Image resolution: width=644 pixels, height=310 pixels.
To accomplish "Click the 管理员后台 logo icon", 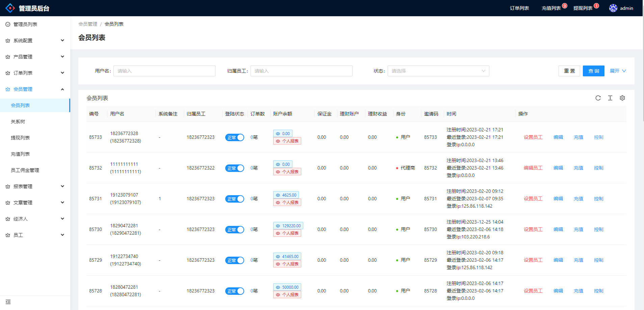I will [10, 8].
